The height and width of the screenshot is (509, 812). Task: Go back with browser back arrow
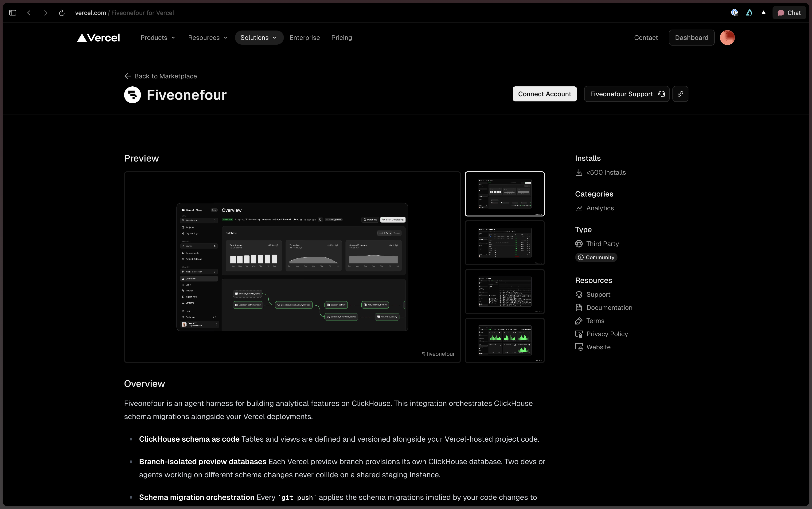(x=29, y=13)
